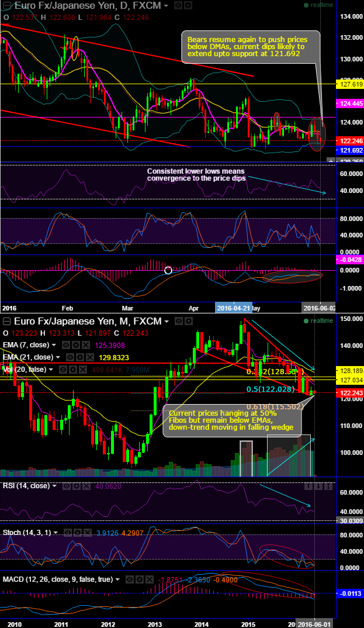Hide the EMA (21, close) indicator via eye
Screen dimensions: 364x628
(69, 357)
